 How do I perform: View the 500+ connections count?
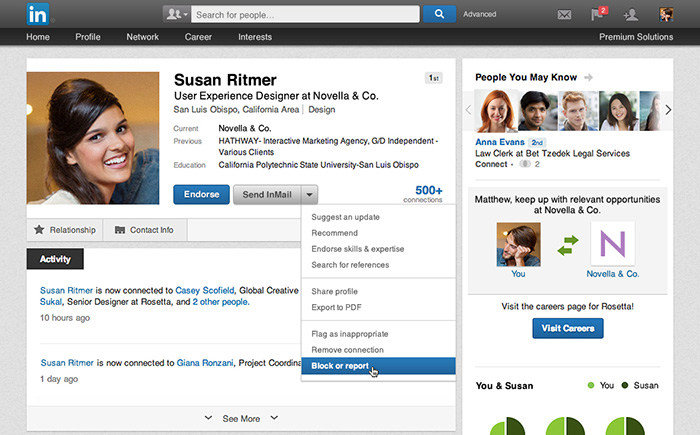(425, 194)
